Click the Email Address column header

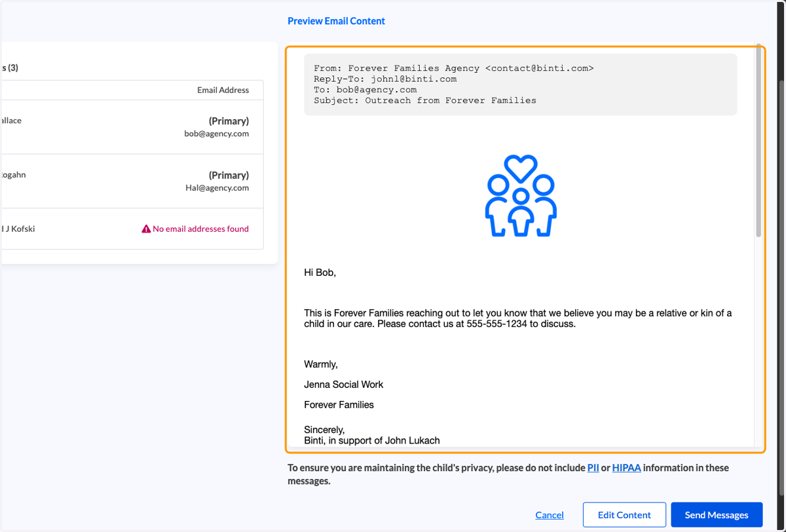pos(223,90)
